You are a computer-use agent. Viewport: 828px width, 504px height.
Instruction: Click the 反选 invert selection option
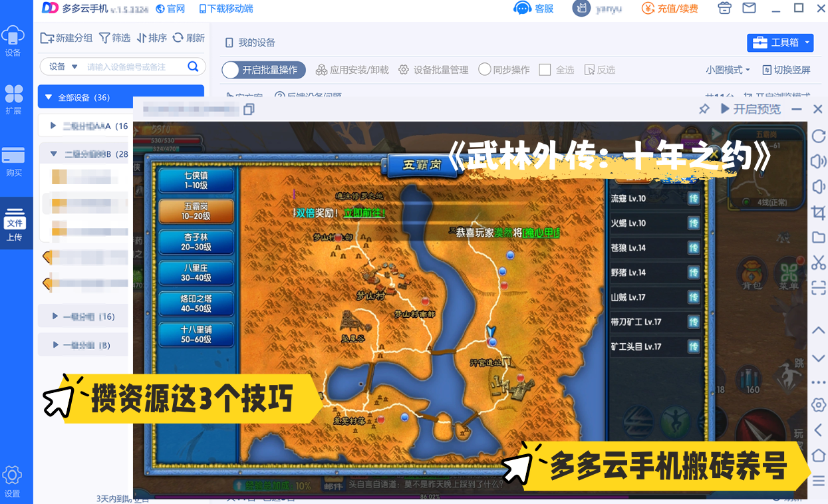pos(599,70)
